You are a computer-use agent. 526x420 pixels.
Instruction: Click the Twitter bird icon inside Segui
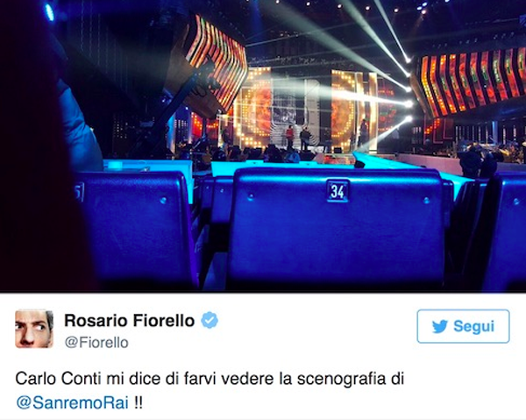440,326
